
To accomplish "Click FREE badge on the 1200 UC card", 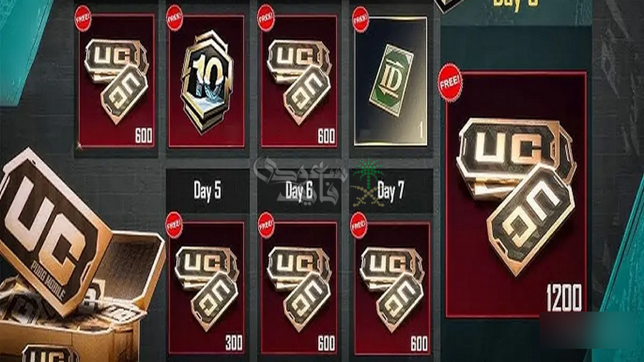I will point(450,82).
